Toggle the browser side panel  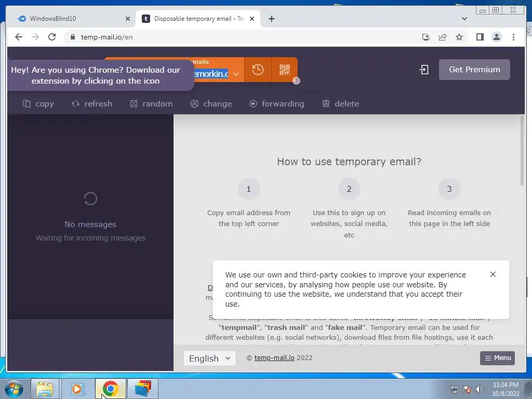(x=480, y=37)
